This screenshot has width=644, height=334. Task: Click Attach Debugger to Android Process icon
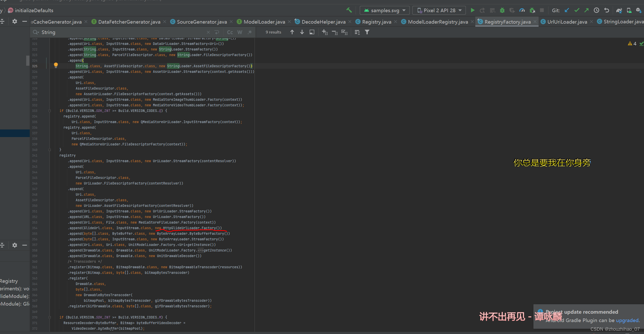pos(532,10)
